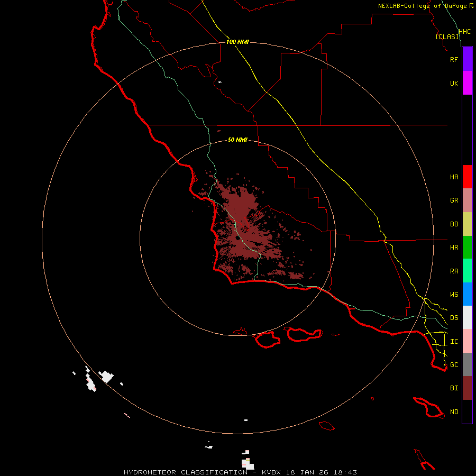Click the RA legend label text

tap(454, 271)
